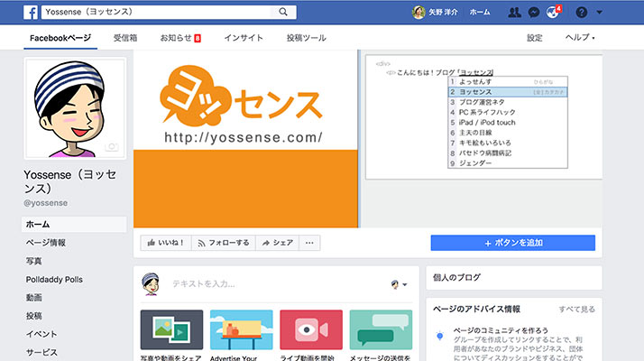This screenshot has height=361, width=644.
Task: Open サービス in the sidebar
Action: tap(41, 352)
